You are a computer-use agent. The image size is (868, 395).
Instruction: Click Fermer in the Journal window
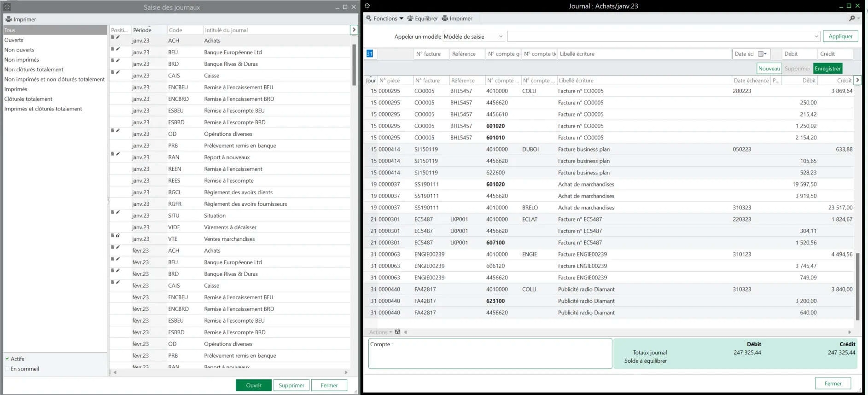pyautogui.click(x=833, y=383)
